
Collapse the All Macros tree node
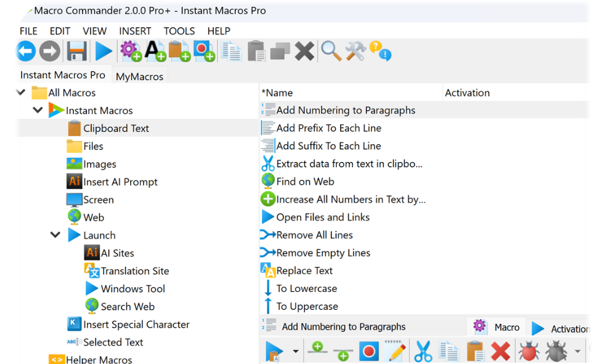21,92
